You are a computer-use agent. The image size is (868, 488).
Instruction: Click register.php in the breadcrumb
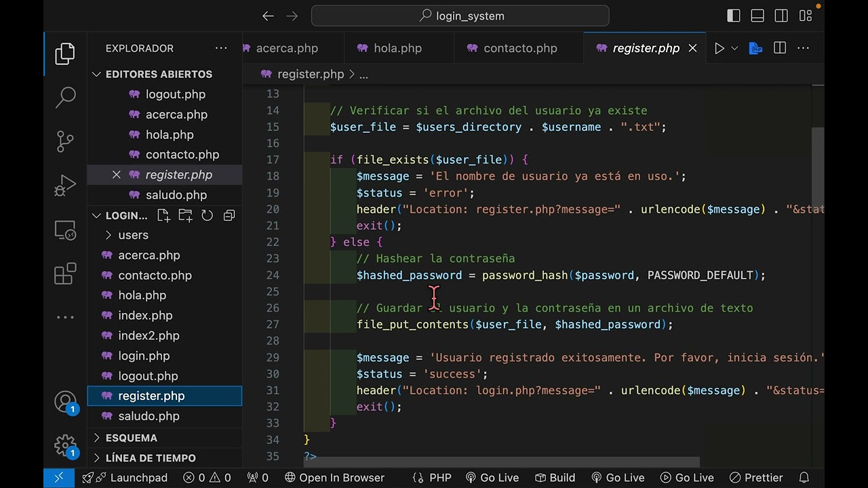coord(311,75)
